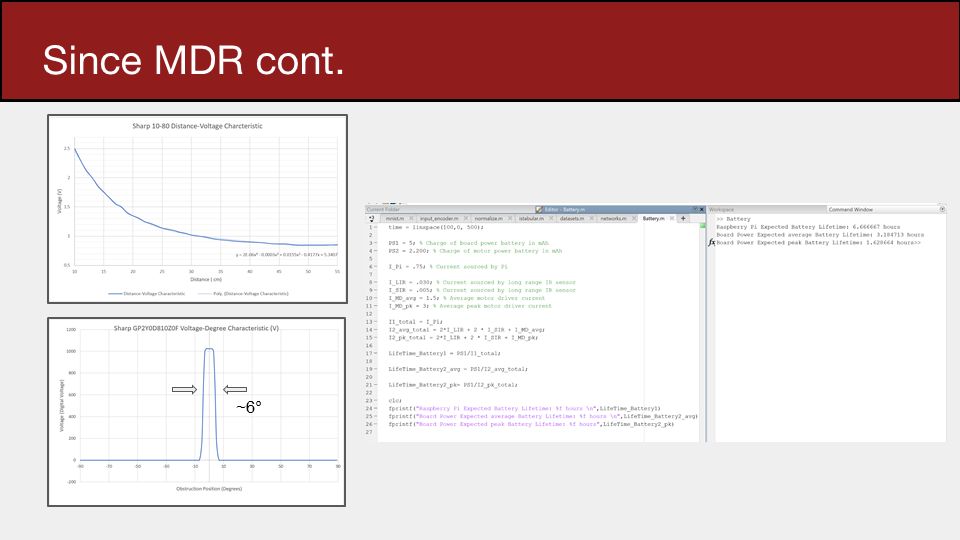The image size is (960, 540).
Task: Click the 'clc;' code line
Action: (x=395, y=400)
